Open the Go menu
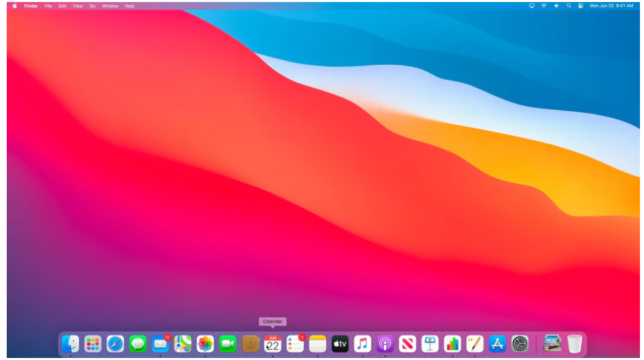The image size is (644, 360). (x=92, y=6)
